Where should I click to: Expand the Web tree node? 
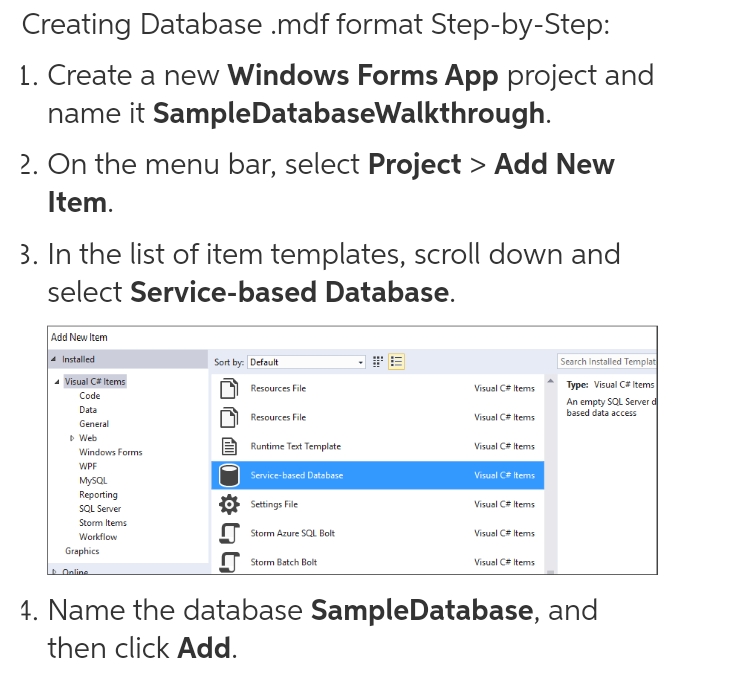[72, 438]
